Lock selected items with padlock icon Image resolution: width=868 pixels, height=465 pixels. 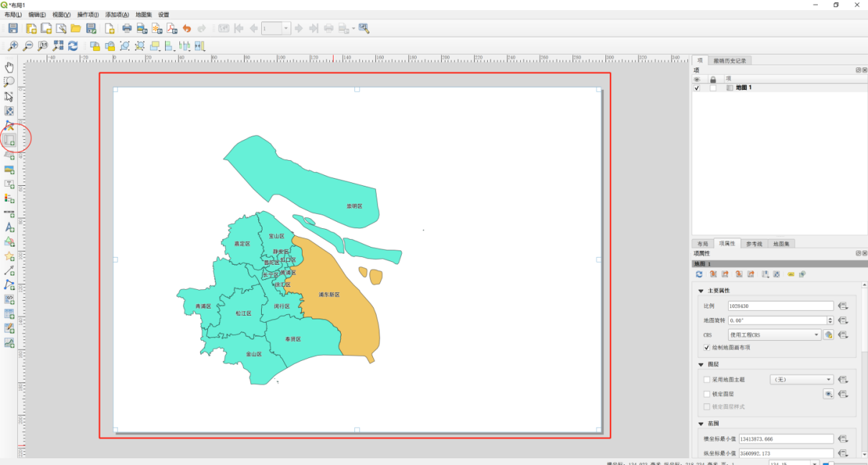[x=94, y=47]
